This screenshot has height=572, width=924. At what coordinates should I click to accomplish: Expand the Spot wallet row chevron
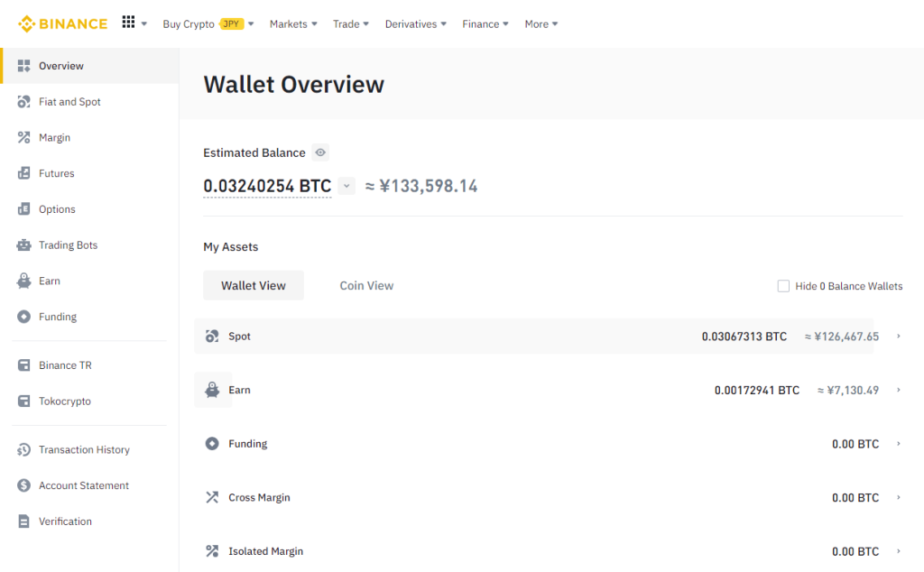pos(899,337)
